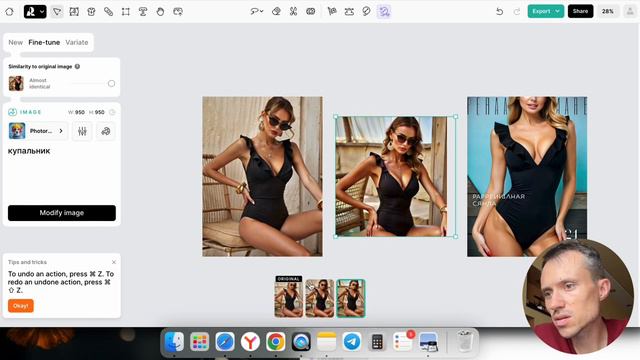This screenshot has height=360, width=640.
Task: Switch to the New tab
Action: [16, 42]
